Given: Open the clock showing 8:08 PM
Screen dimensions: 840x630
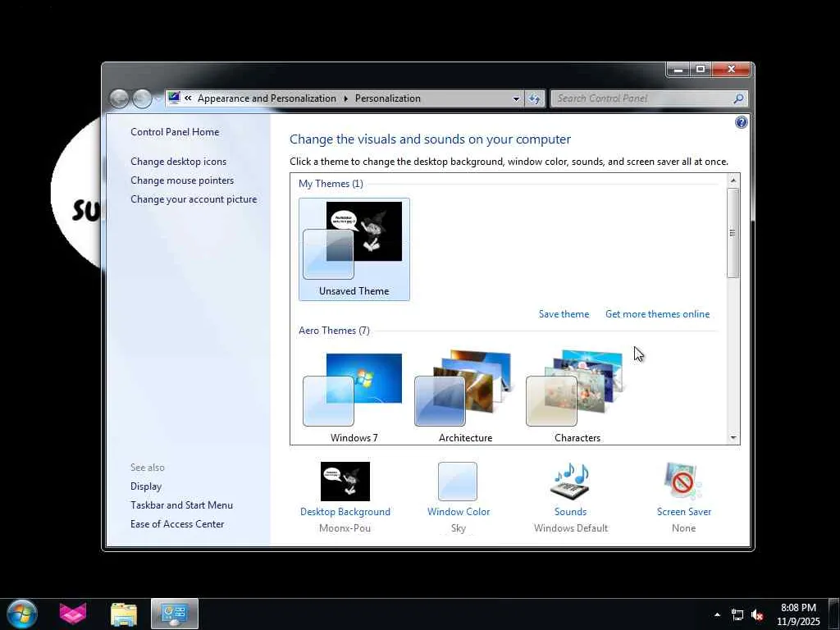Looking at the screenshot, I should [798, 614].
